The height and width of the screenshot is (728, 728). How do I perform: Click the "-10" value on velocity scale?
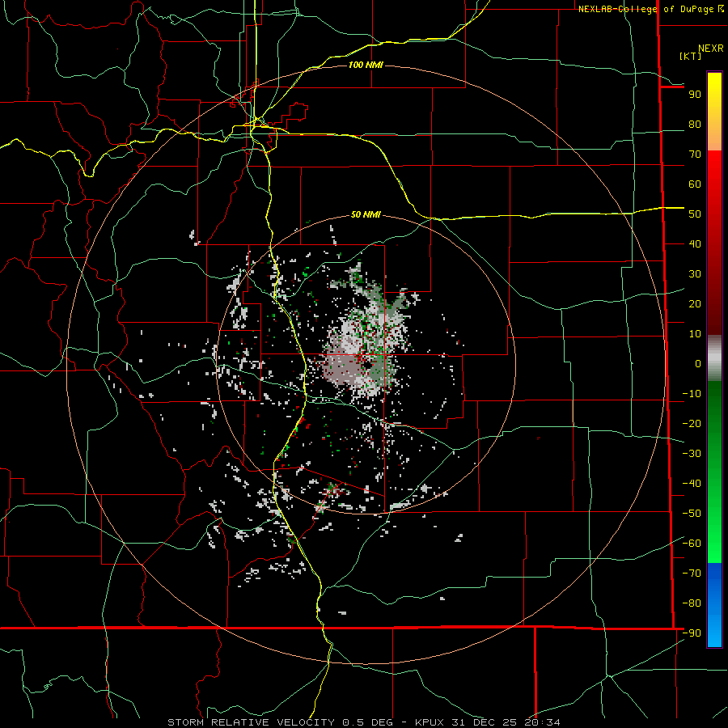(692, 394)
